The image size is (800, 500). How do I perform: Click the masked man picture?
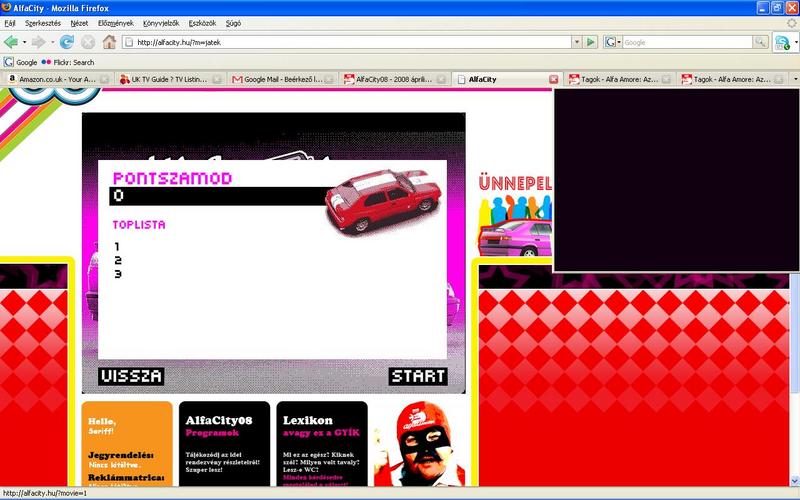(x=419, y=444)
